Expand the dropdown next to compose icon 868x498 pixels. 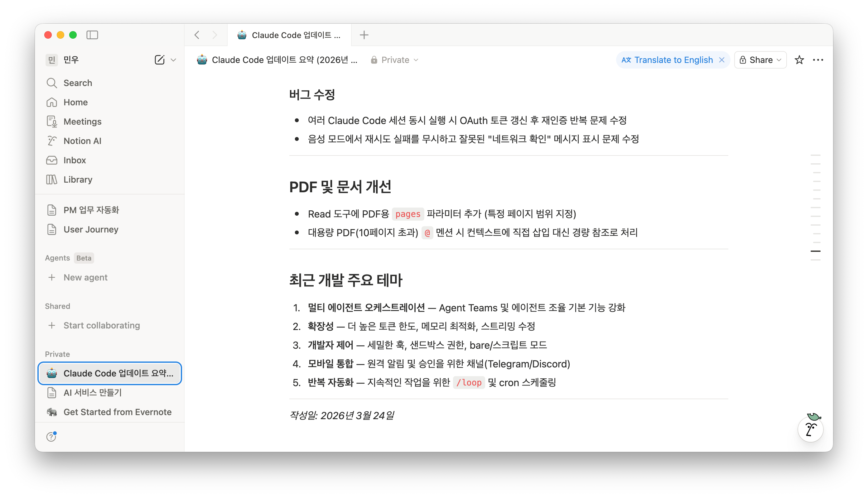pyautogui.click(x=173, y=60)
